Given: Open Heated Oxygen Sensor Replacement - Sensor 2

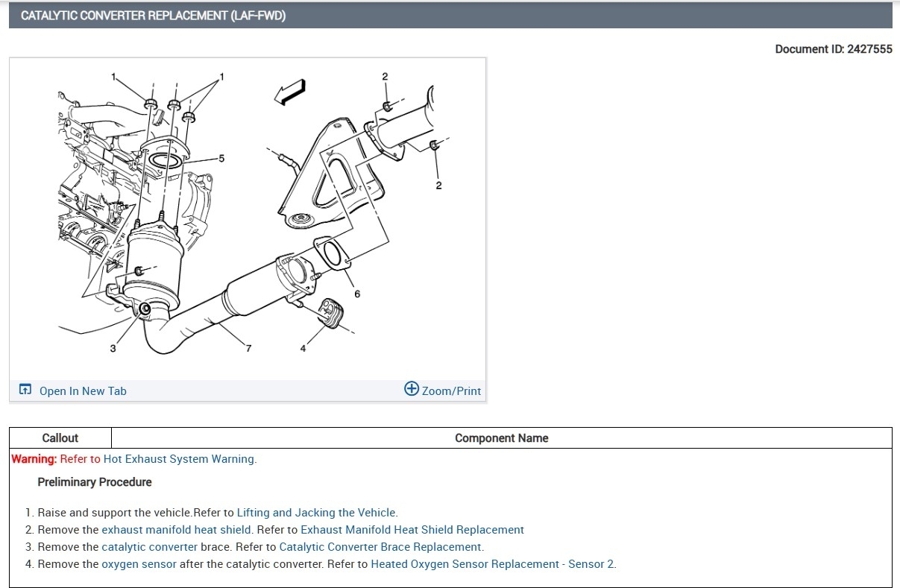Looking at the screenshot, I should [493, 564].
